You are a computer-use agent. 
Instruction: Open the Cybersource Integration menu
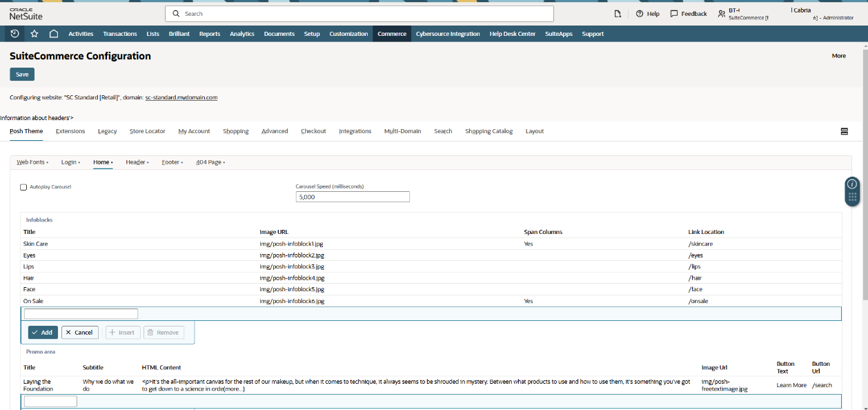tap(448, 34)
